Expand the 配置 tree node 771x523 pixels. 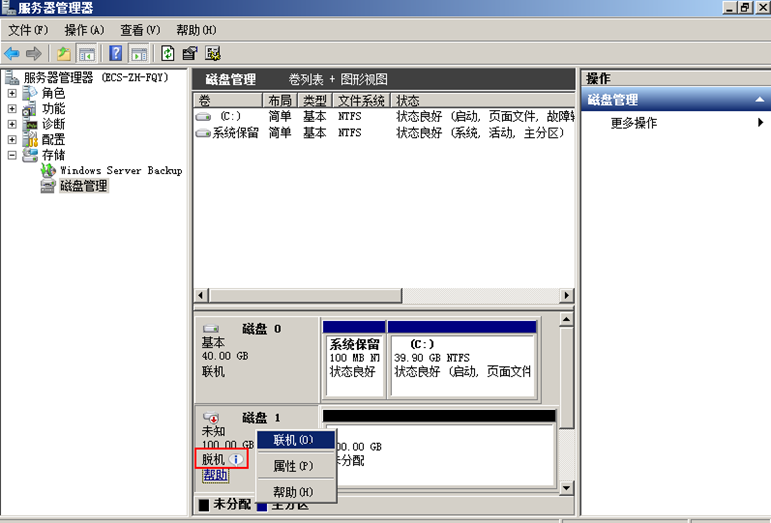12,140
